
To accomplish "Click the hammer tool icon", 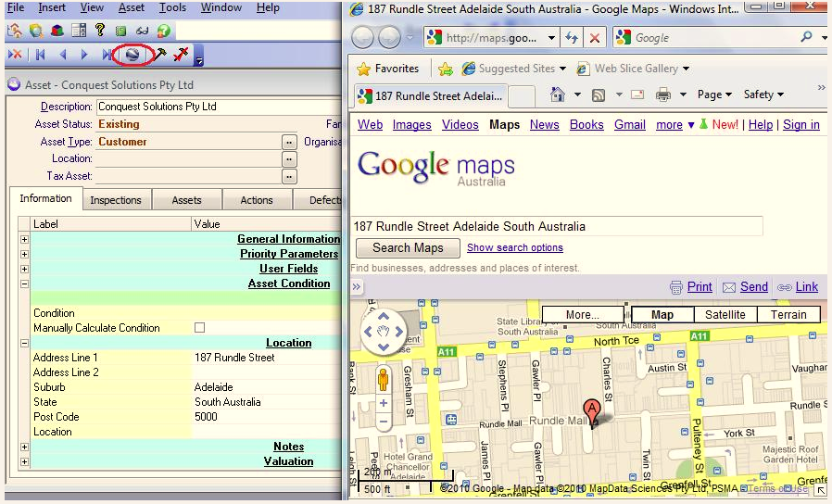I will pyautogui.click(x=159, y=54).
